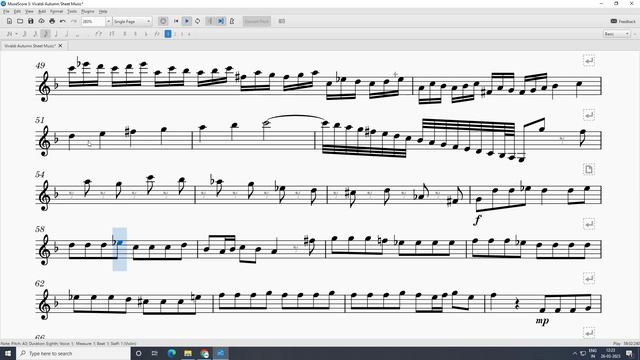Screen dimensions: 640x360
Task: Open the View menu
Action: [29, 11]
